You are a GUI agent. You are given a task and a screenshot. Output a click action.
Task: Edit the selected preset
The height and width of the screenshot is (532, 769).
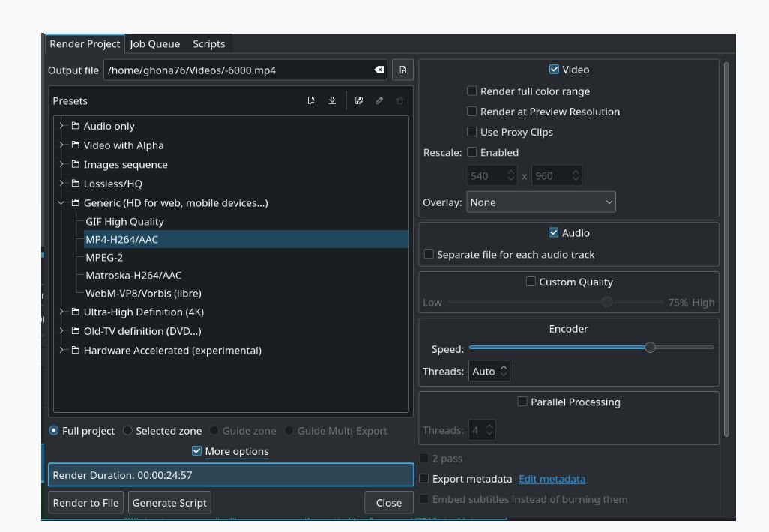pos(379,100)
